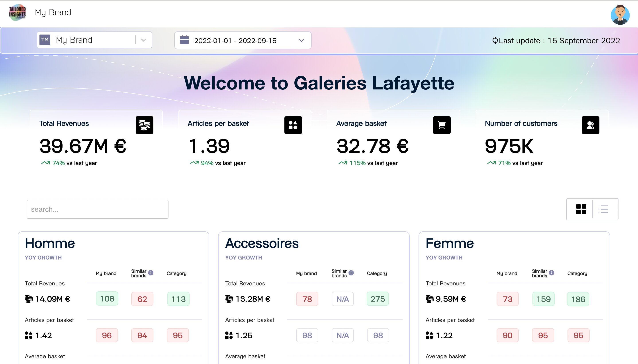The height and width of the screenshot is (364, 638).
Task: Click the search input field
Action: (97, 209)
